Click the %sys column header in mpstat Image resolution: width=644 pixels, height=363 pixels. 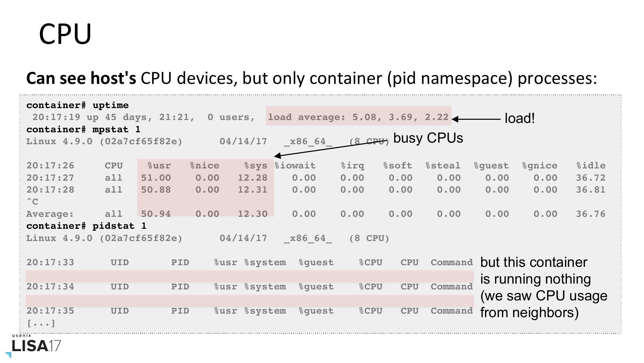(x=256, y=166)
